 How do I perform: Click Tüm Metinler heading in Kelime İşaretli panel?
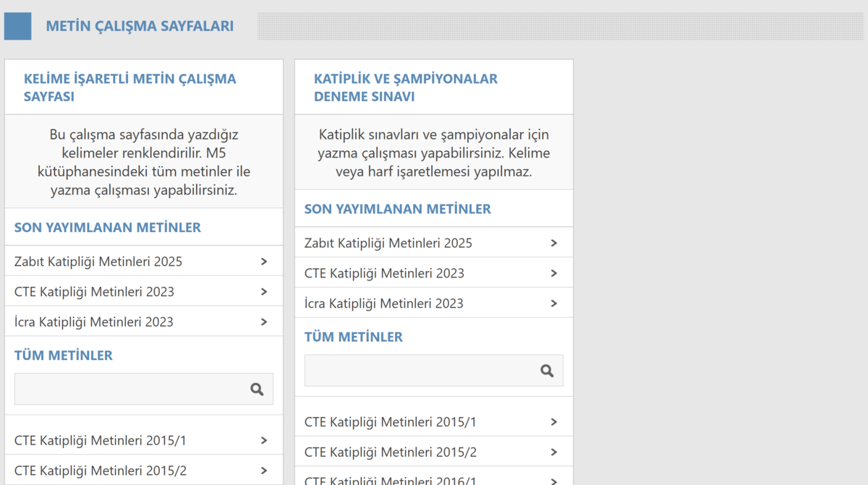pyautogui.click(x=64, y=356)
